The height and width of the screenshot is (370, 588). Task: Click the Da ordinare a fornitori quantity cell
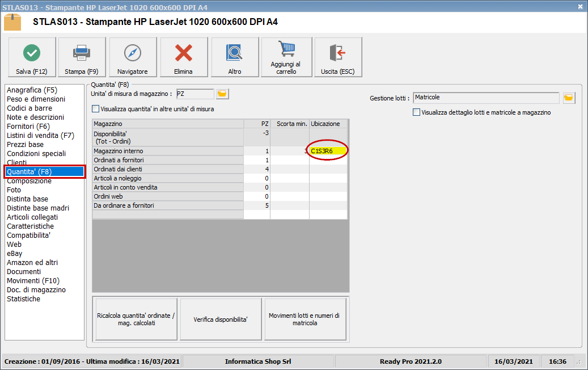click(257, 205)
